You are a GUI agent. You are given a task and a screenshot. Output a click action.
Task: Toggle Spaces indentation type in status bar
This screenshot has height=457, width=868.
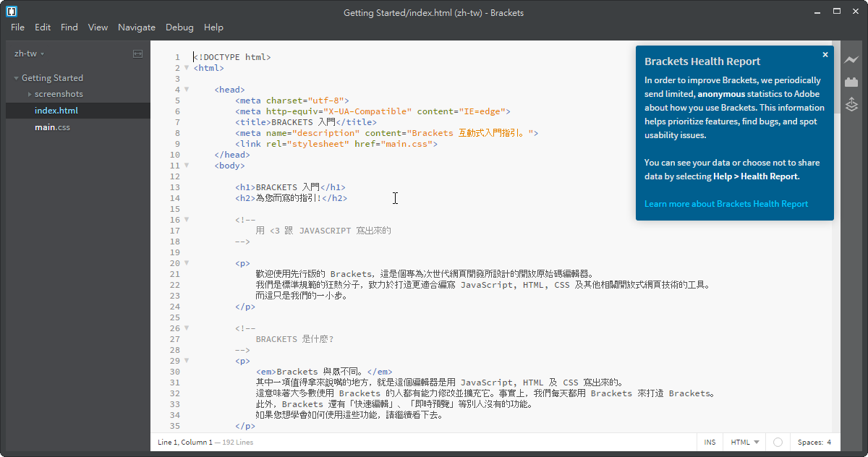[809, 442]
